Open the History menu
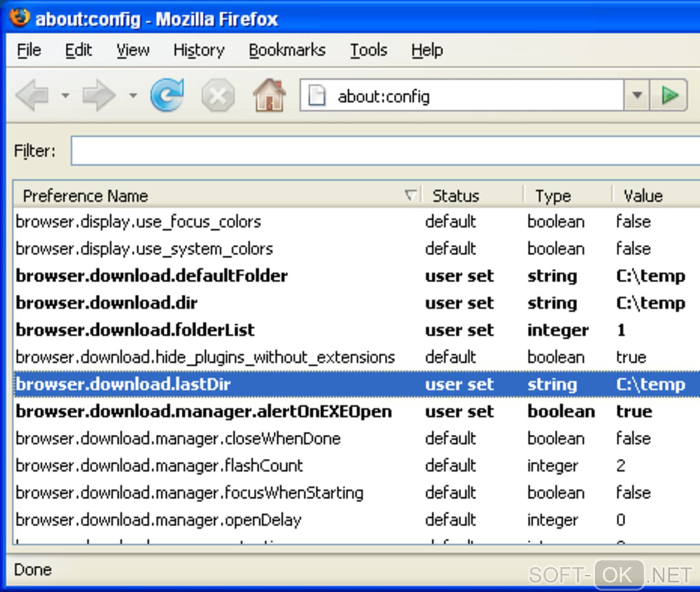 [x=199, y=50]
